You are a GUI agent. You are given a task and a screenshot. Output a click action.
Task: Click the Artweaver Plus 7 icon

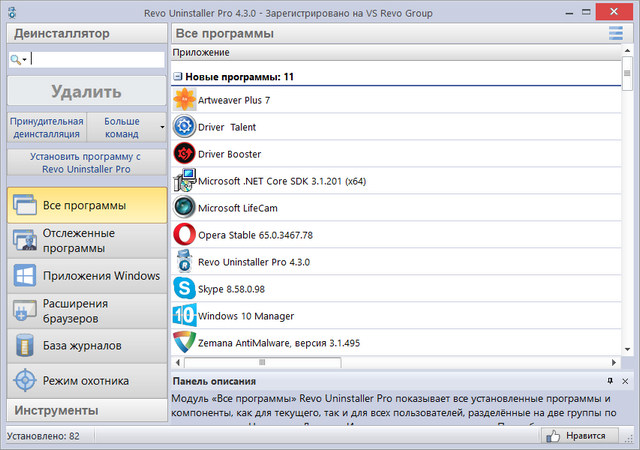tap(184, 100)
